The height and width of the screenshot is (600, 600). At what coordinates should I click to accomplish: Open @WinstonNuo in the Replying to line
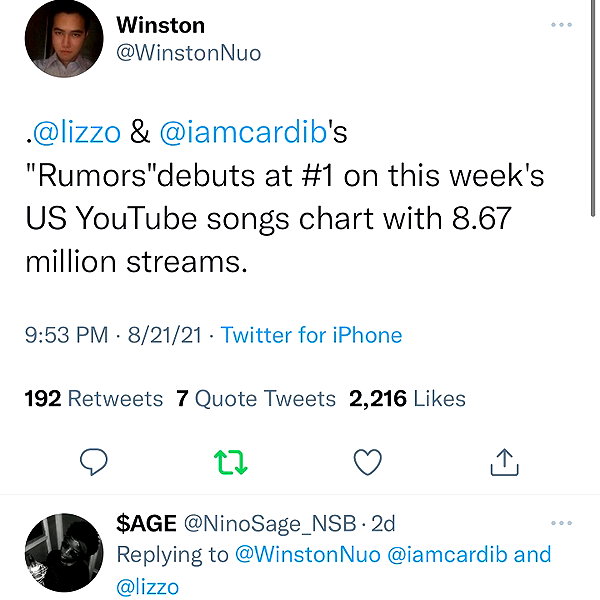coord(308,554)
